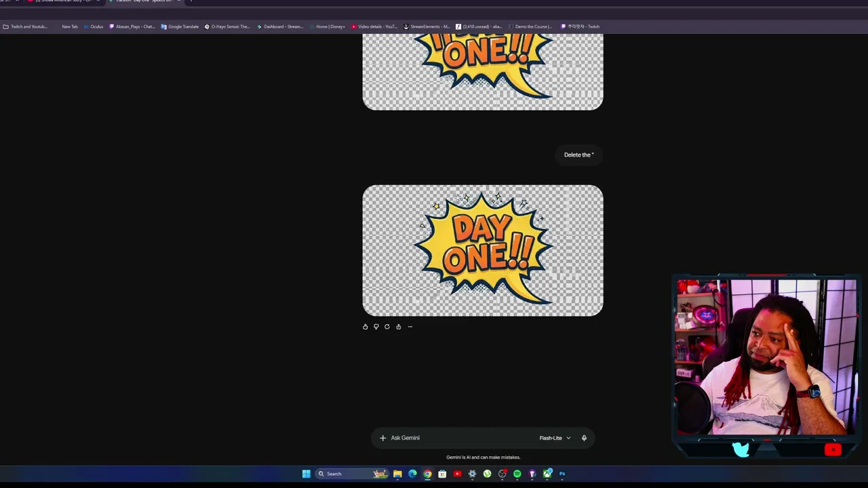Launch Microsoft Edge from the taskbar
Image resolution: width=868 pixels, height=488 pixels.
pos(412,474)
